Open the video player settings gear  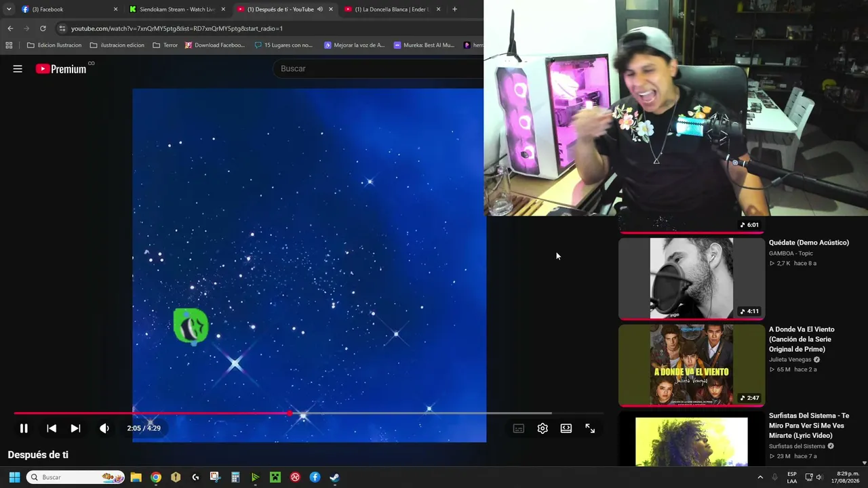point(542,428)
